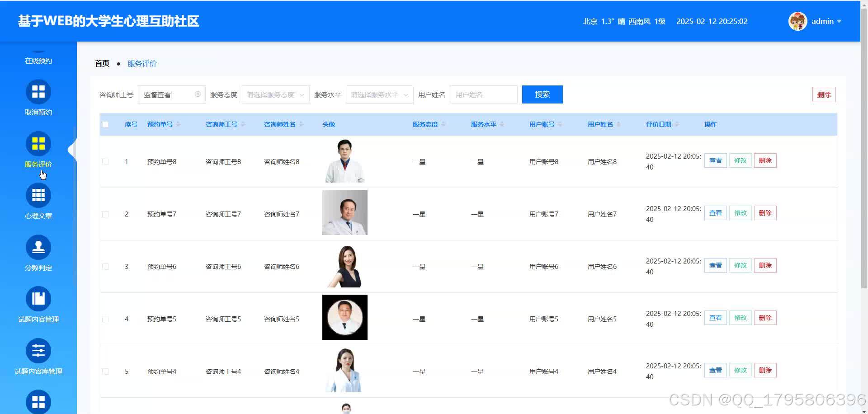Go to 首页 via the breadcrumb
Viewport: 868px width, 414px height.
[102, 63]
